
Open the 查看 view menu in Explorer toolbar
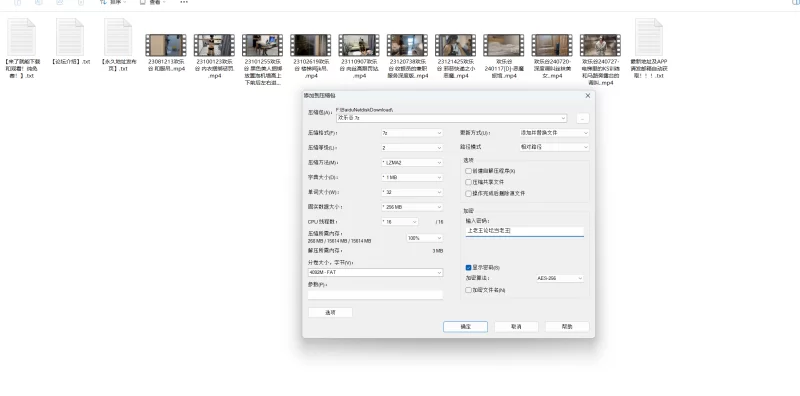[x=153, y=3]
